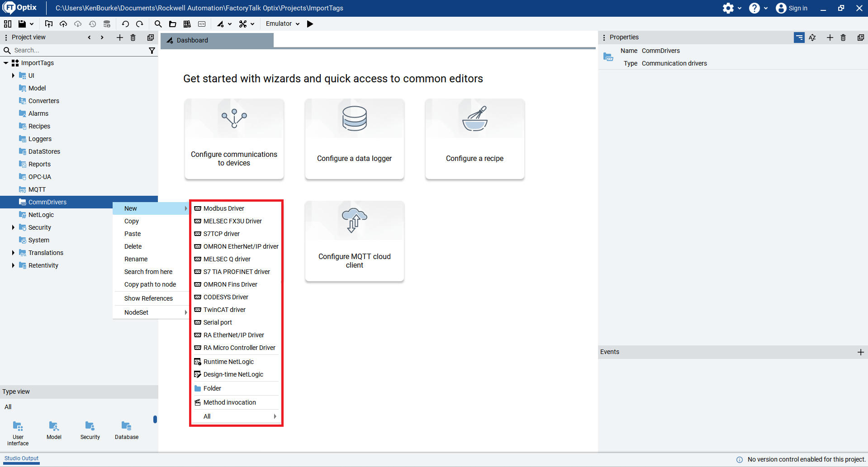Choose Runtime NetLogic entry

coord(236,362)
